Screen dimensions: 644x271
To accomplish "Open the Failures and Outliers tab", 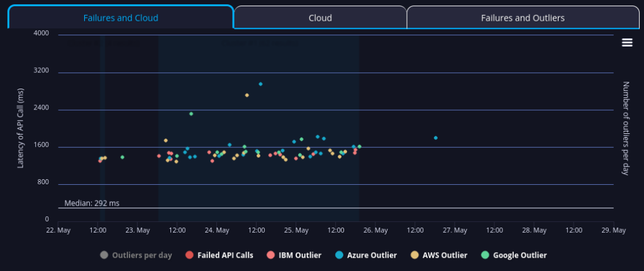I will click(x=523, y=18).
